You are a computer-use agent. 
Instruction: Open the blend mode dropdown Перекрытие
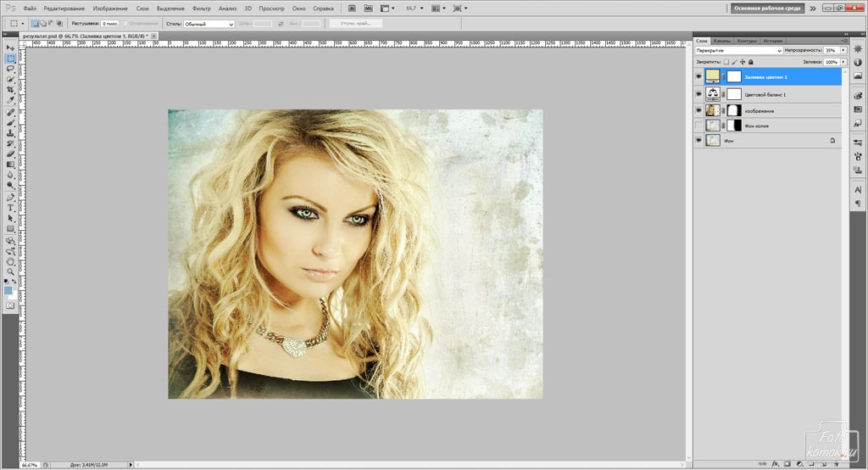(737, 51)
